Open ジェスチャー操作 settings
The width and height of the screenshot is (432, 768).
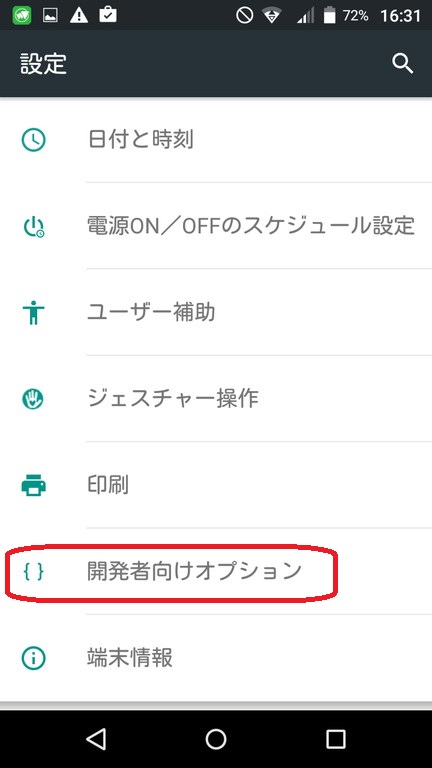pos(216,399)
